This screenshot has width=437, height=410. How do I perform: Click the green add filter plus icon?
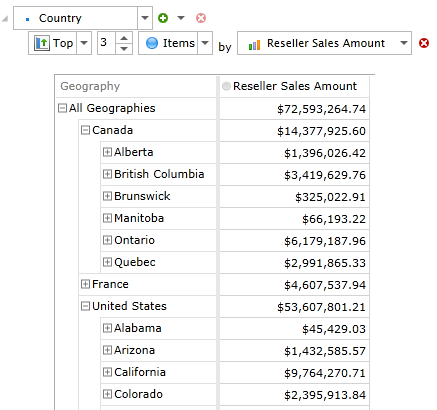[163, 18]
